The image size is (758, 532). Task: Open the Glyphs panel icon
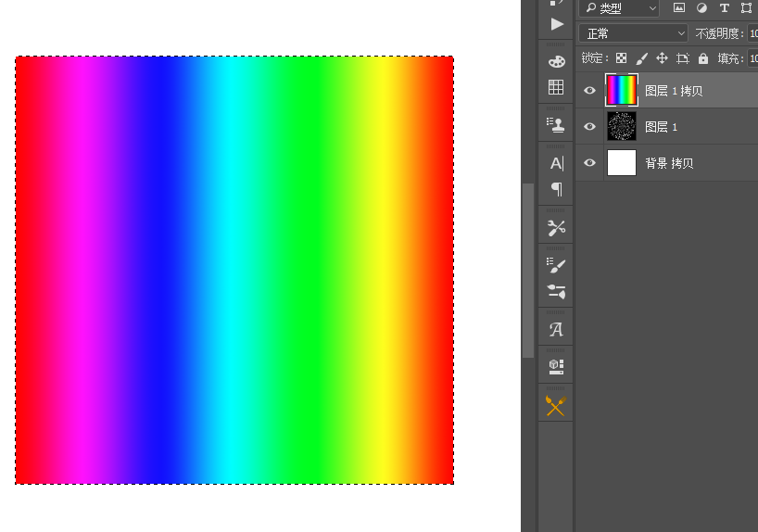coord(556,330)
